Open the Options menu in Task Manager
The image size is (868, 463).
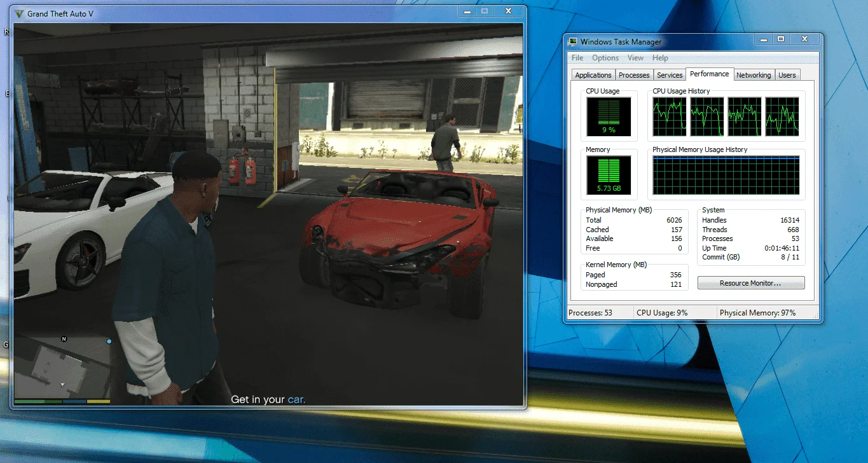coord(605,58)
